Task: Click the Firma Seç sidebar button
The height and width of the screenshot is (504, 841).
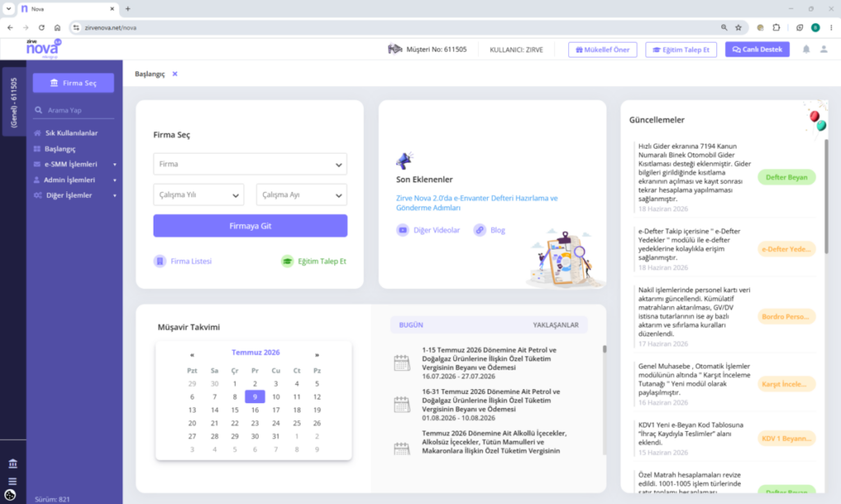Action: [73, 83]
